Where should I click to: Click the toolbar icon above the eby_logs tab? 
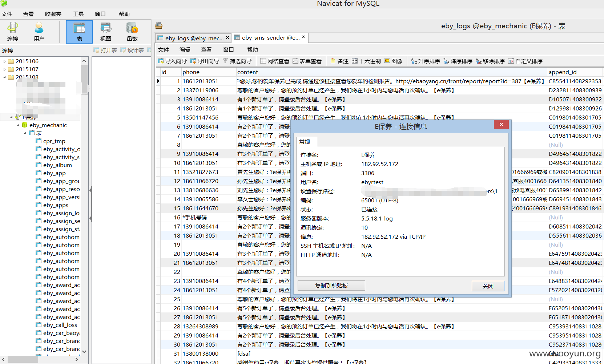[159, 26]
